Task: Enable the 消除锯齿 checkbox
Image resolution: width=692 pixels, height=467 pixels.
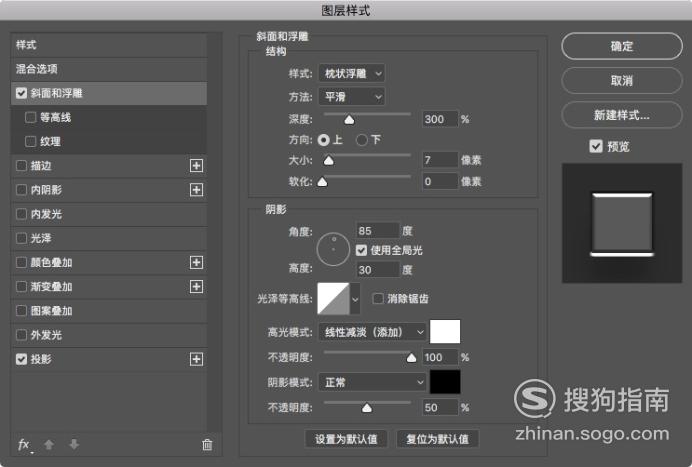Action: (378, 298)
